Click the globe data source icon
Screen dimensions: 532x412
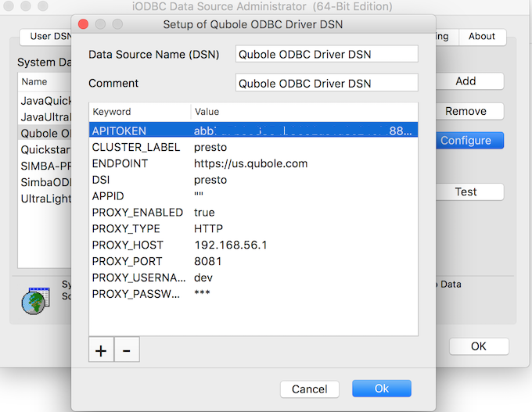point(36,301)
